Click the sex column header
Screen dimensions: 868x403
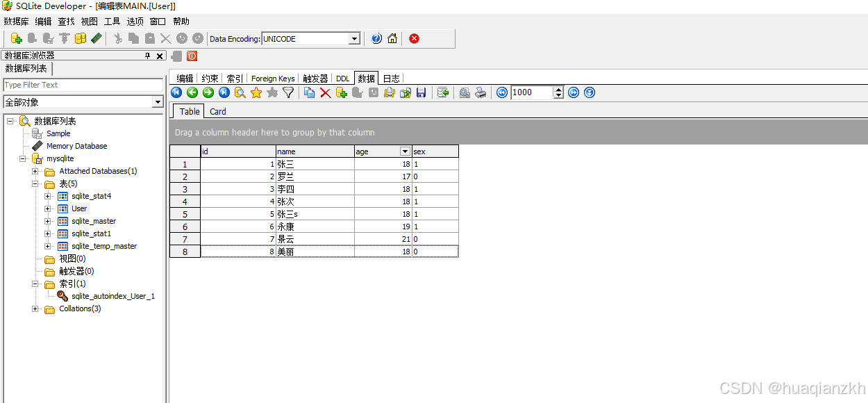(435, 151)
